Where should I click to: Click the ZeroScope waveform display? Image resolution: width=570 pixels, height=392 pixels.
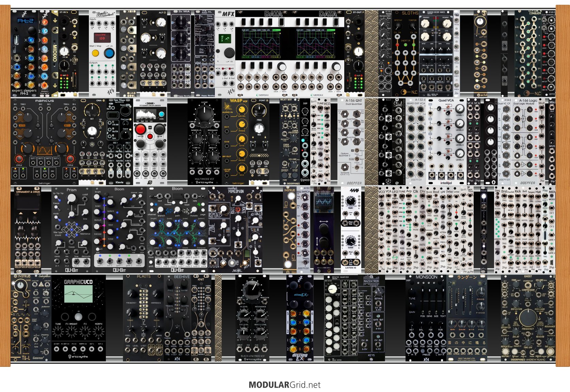pyautogui.click(x=323, y=202)
